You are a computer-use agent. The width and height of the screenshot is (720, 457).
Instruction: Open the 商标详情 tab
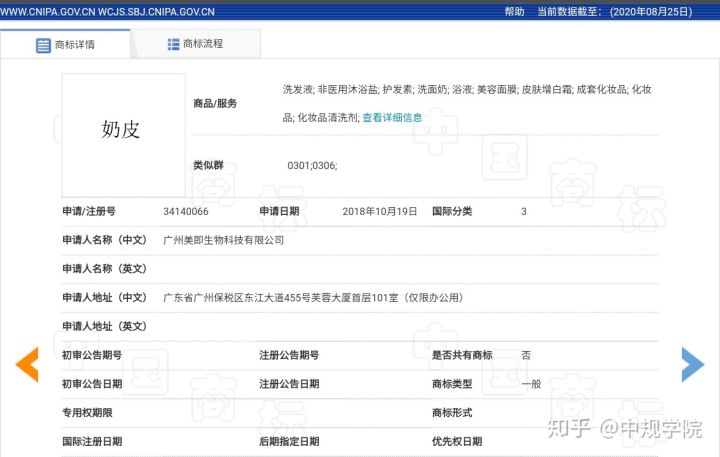[65, 45]
